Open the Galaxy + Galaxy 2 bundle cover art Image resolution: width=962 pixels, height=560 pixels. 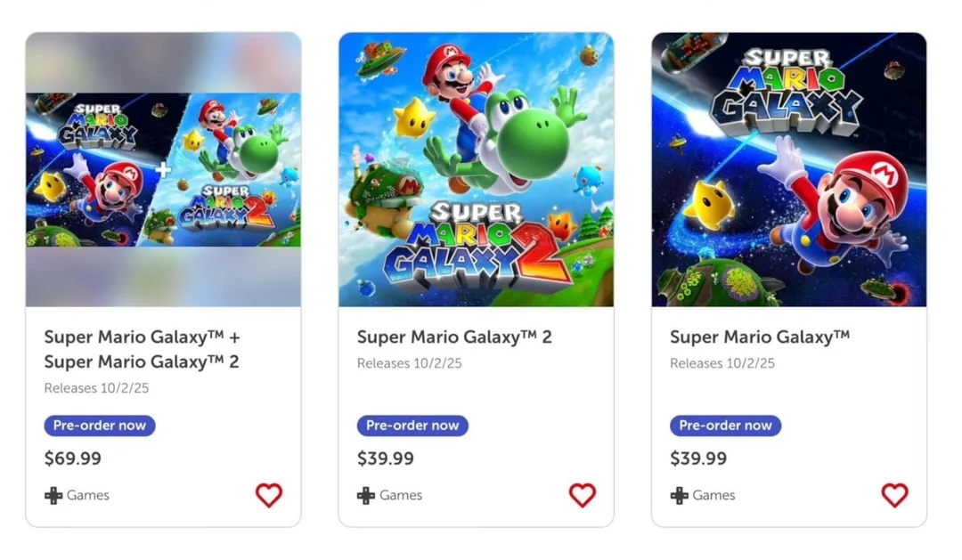pos(163,170)
